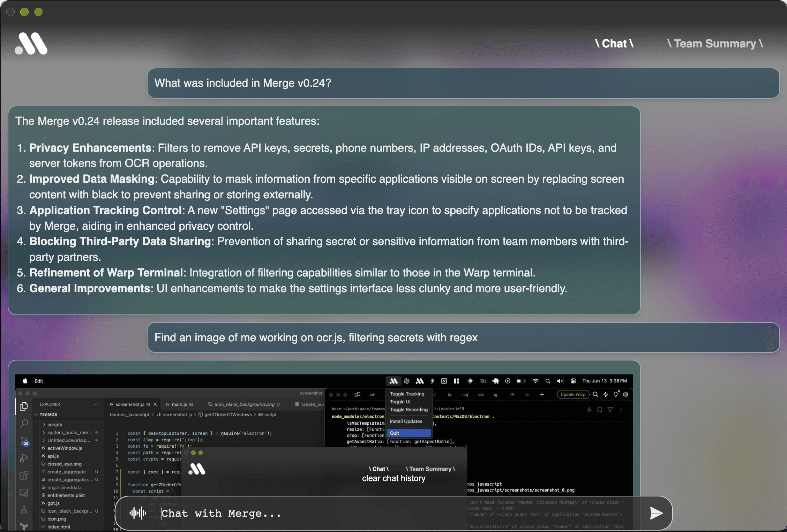The image size is (787, 532).
Task: Open eng.traineddata in the file tree
Action: point(65,488)
